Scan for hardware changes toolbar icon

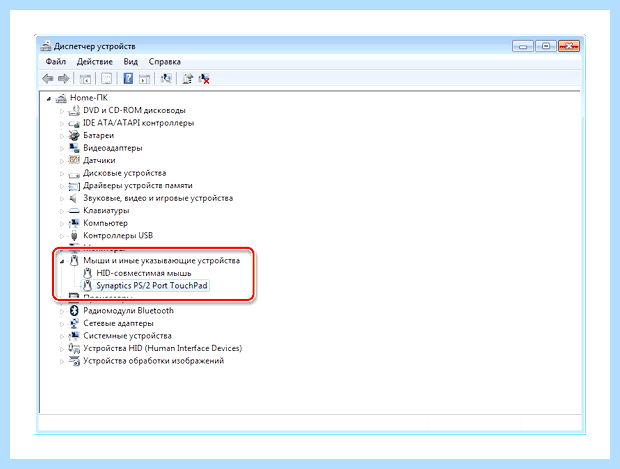point(166,78)
